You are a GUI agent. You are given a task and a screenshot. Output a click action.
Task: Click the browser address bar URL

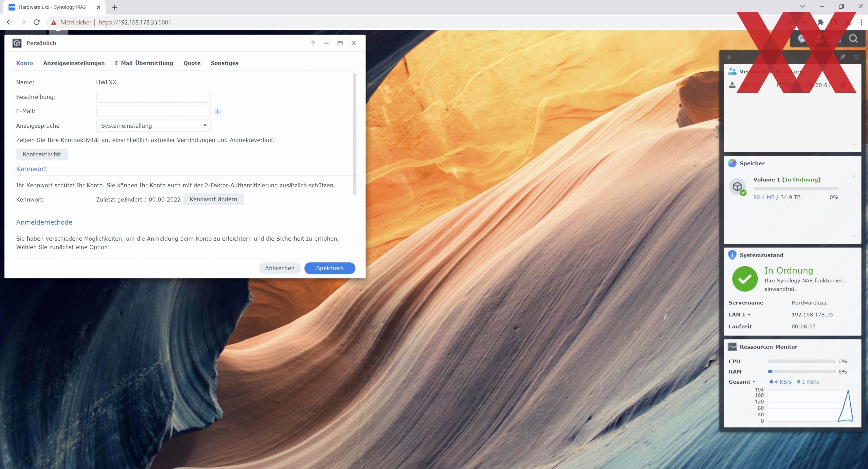coord(135,22)
